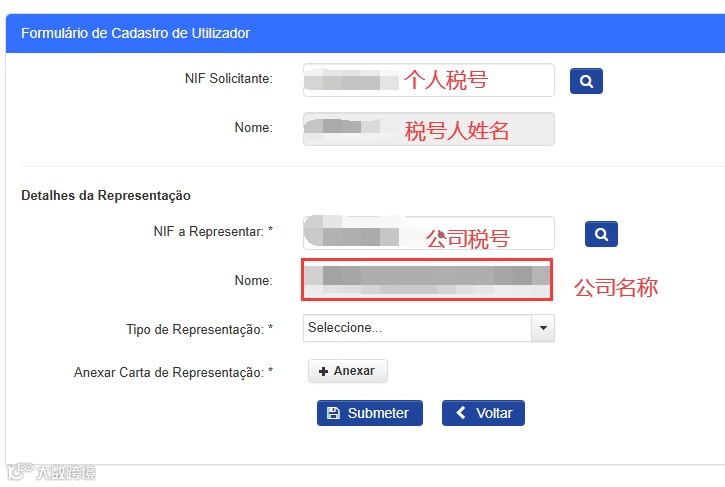Click search icon beside NIF a Representar field
725x487 pixels.
pos(601,234)
